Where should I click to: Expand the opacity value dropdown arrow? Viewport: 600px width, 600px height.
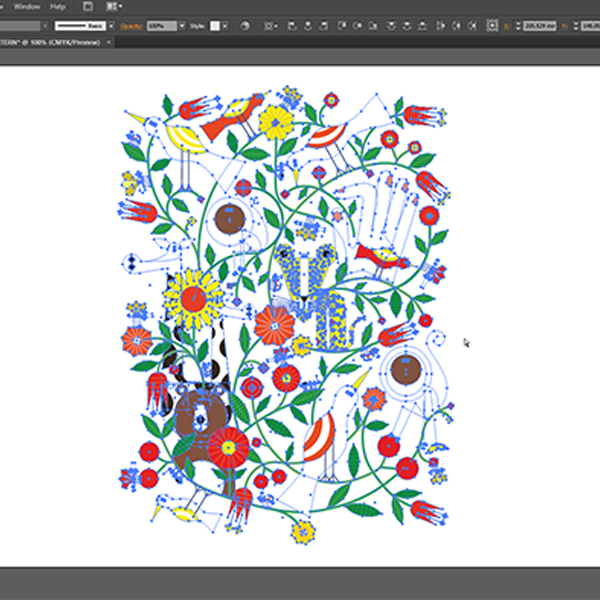click(181, 24)
